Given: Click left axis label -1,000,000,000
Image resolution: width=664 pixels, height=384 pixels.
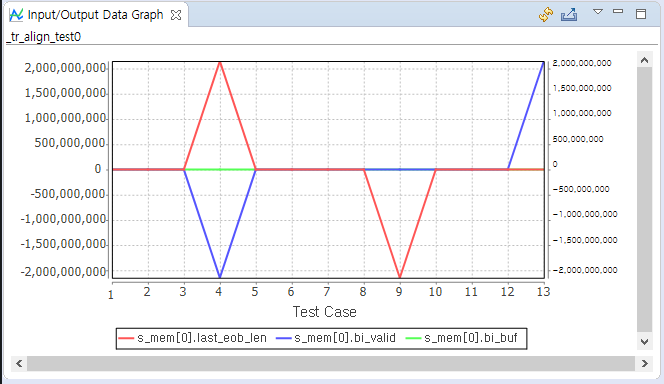Looking at the screenshot, I should pyautogui.click(x=64, y=219).
